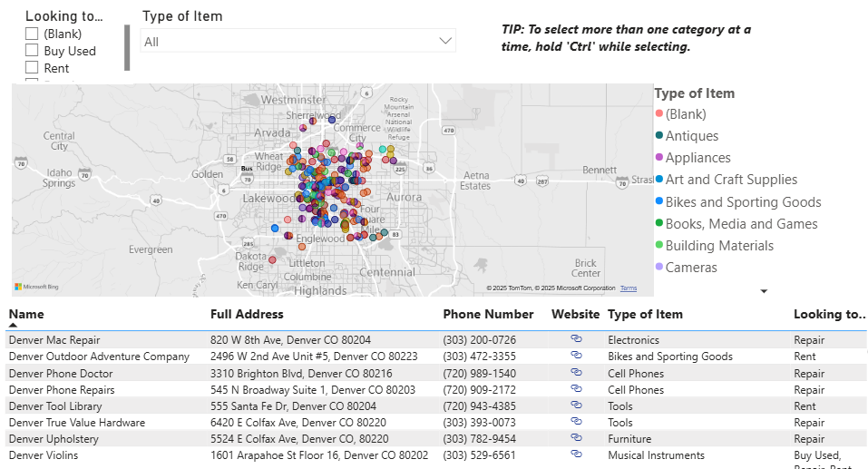Sort table by Name column header
Image resolution: width=868 pixels, height=469 pixels.
coord(26,314)
